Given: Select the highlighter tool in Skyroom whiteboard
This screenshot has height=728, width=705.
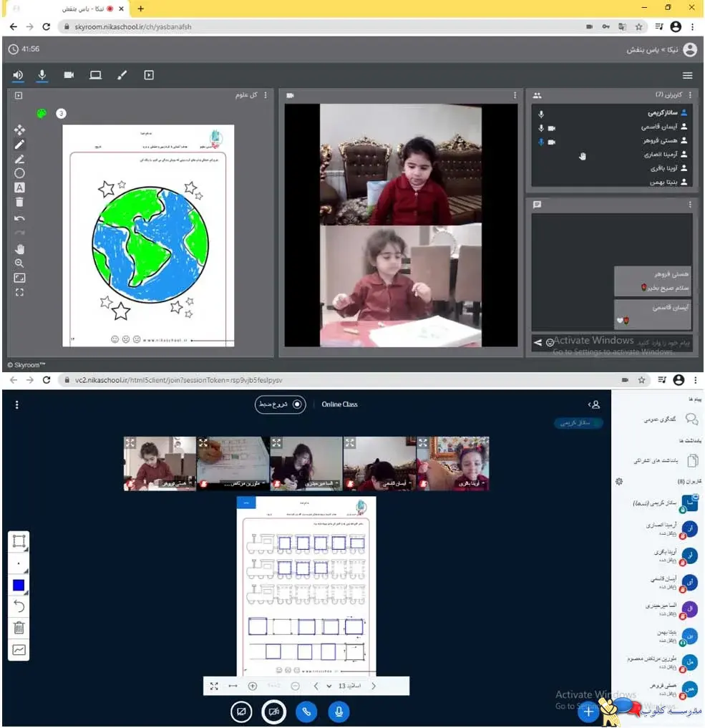Looking at the screenshot, I should click(19, 159).
